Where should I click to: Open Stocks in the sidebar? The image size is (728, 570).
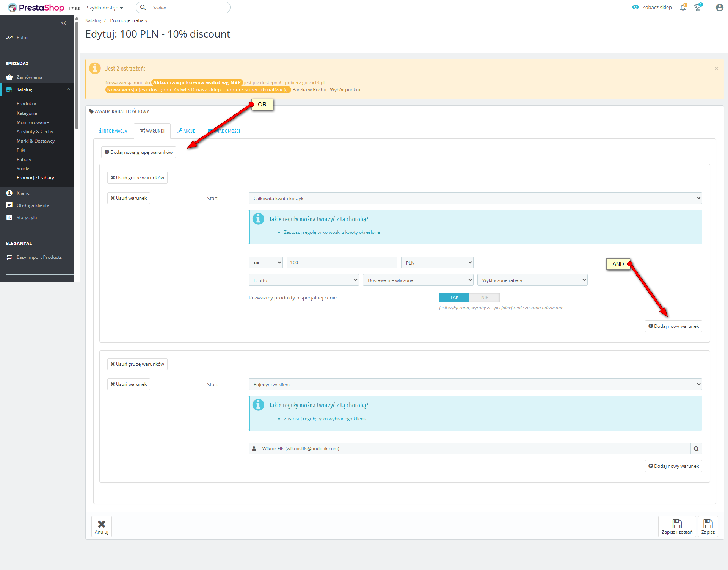24,169
